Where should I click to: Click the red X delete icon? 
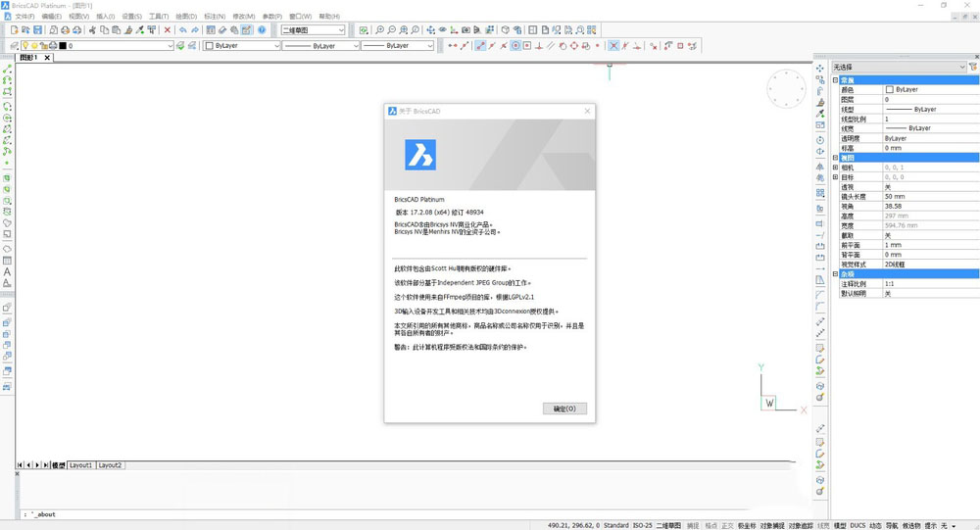tap(168, 30)
